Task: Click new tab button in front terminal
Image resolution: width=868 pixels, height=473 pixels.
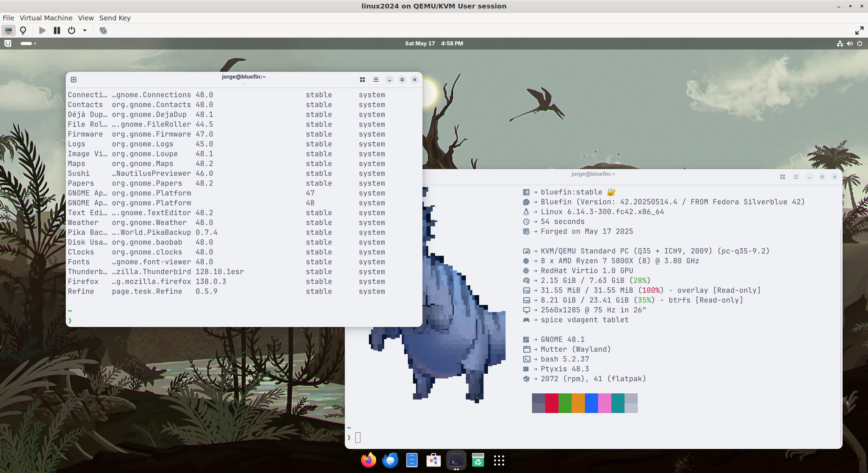Action: [74, 80]
